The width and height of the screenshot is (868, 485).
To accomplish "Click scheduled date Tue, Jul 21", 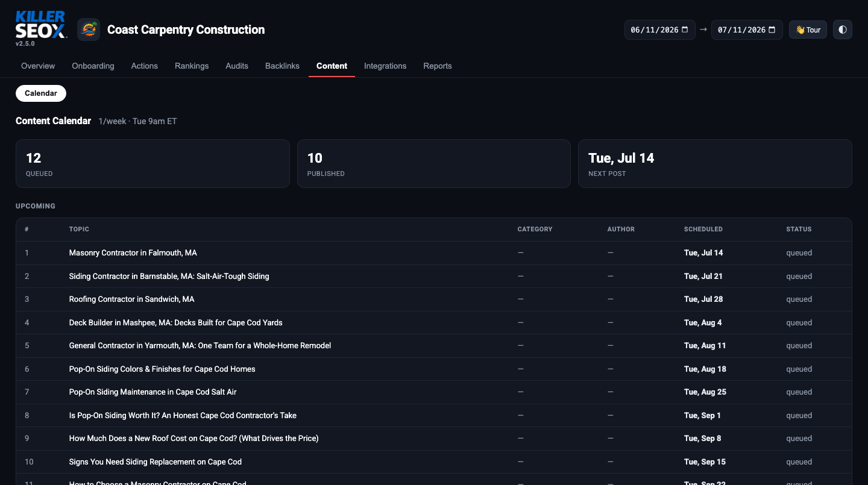I will [703, 277].
